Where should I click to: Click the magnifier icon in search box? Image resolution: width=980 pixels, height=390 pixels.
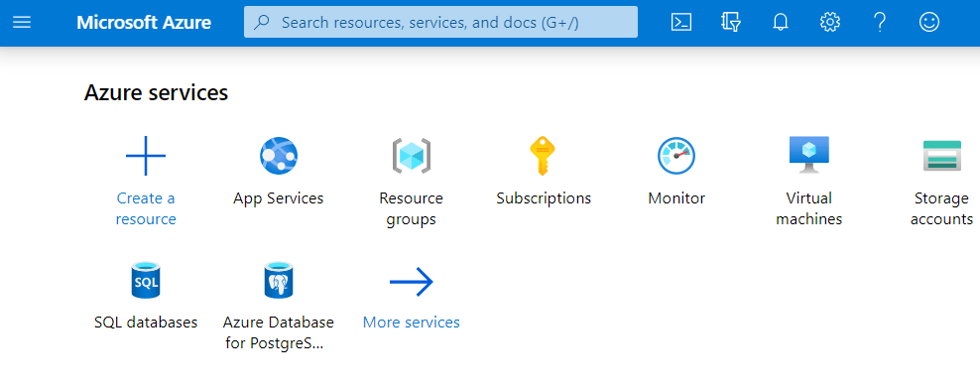[263, 23]
